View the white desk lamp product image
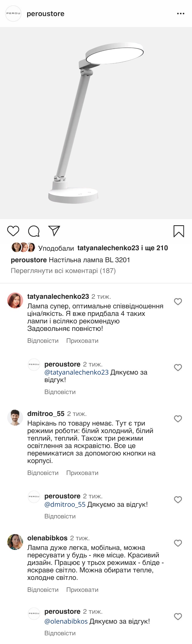 point(96,123)
